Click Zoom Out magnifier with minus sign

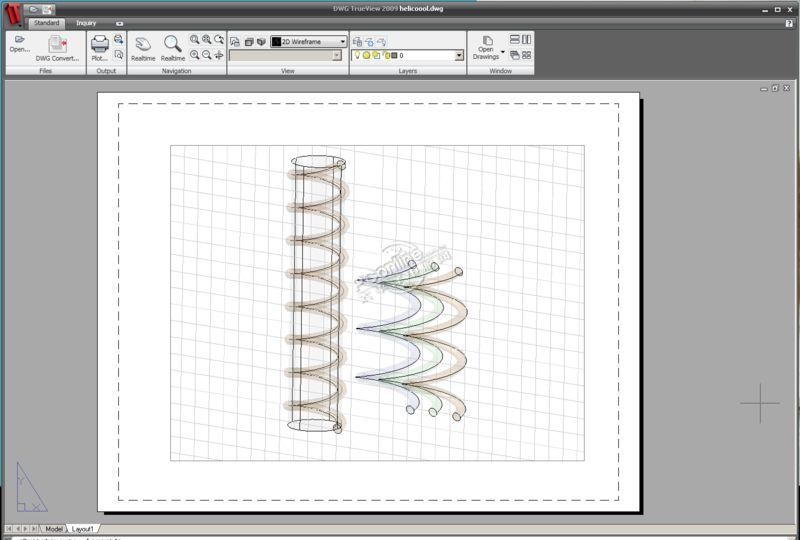(207, 55)
